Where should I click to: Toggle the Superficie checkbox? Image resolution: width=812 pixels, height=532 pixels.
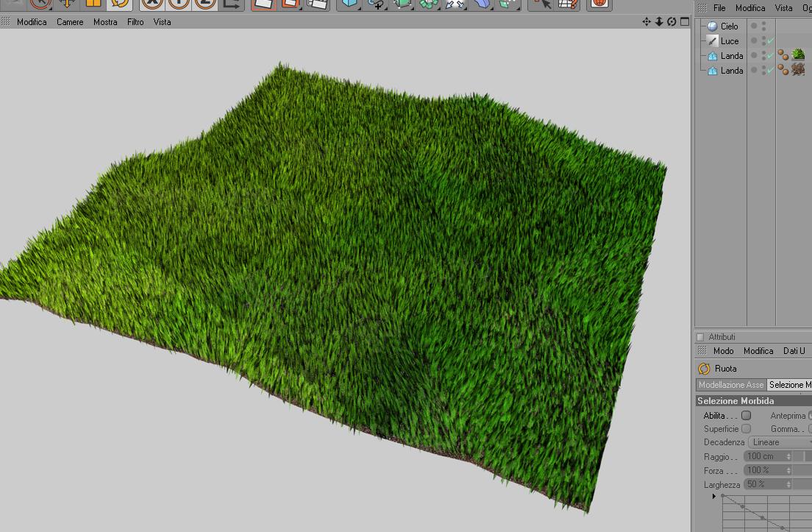747,429
